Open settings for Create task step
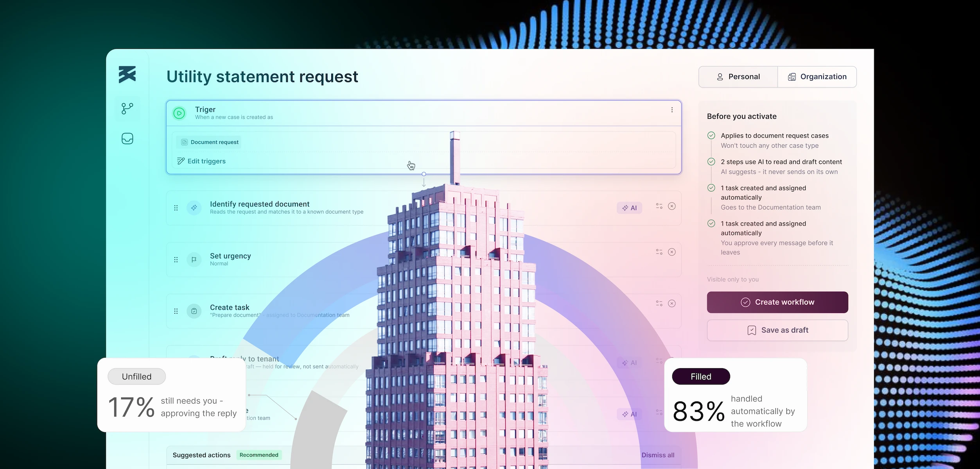Viewport: 980px width, 469px height. [x=659, y=303]
